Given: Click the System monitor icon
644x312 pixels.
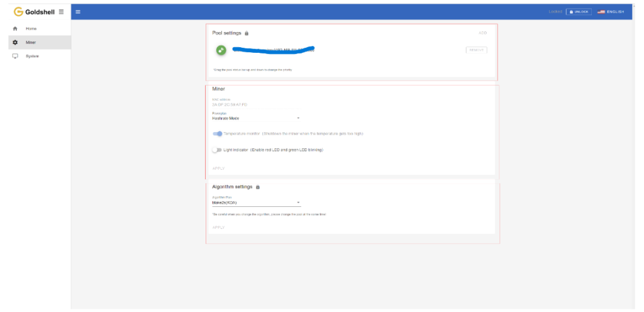Looking at the screenshot, I should pos(15,56).
